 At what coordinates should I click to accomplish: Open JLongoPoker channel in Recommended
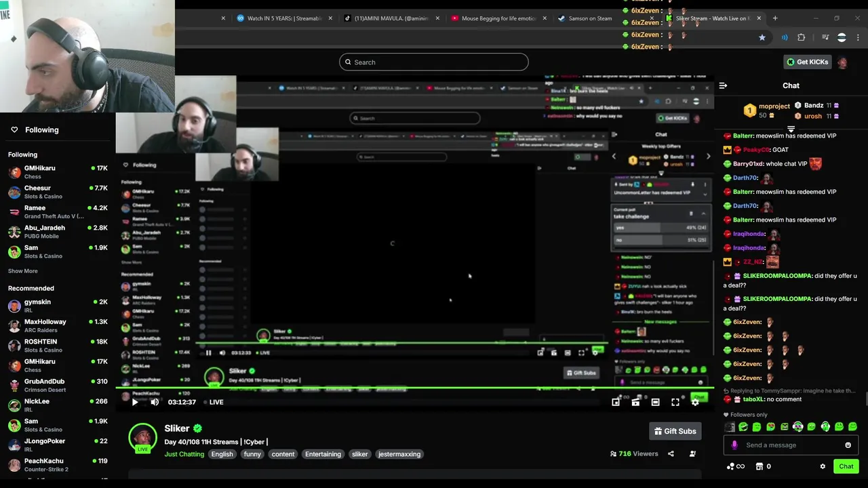tap(58, 445)
